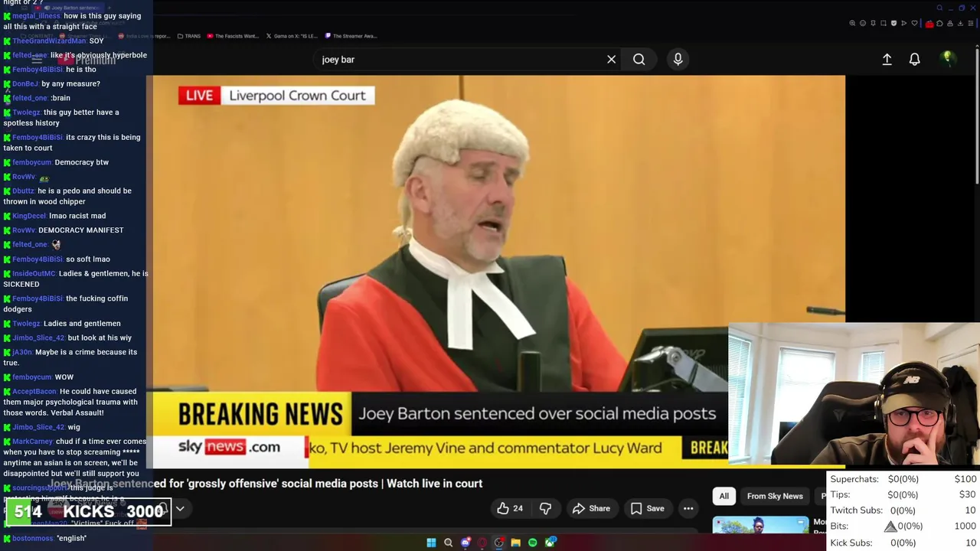Select the 'All' filter chip
The width and height of the screenshot is (980, 551).
(x=724, y=496)
